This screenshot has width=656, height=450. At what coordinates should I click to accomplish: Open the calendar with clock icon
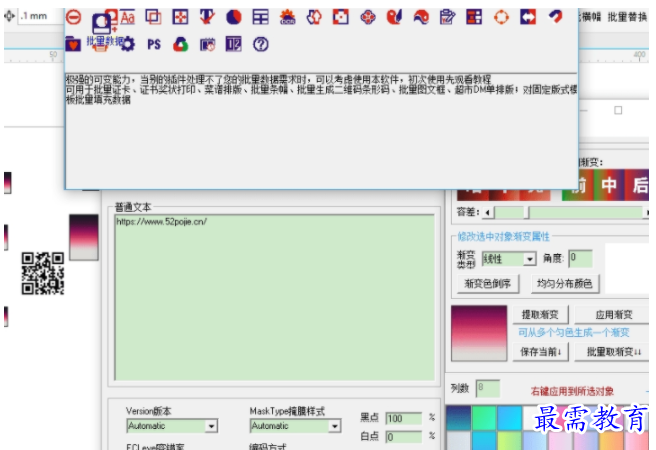pos(207,44)
